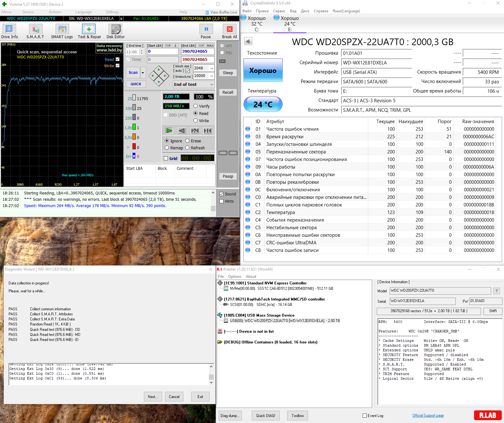
Task: Open Victoria's Actions menu
Action: (x=55, y=12)
